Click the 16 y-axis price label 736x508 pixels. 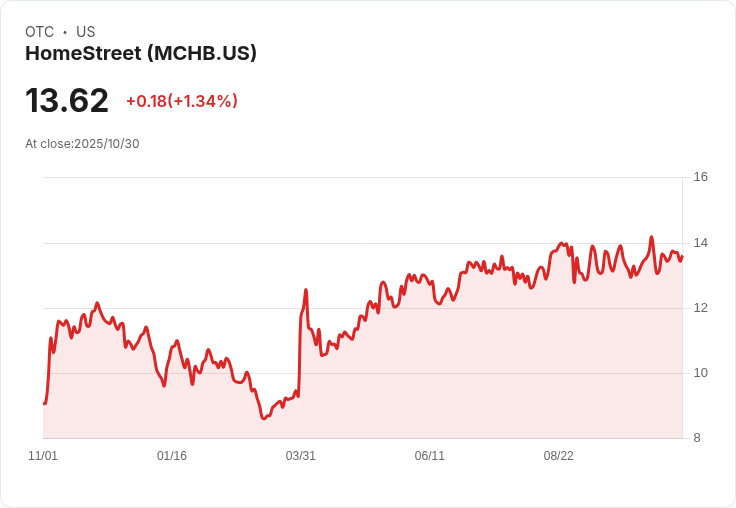(700, 177)
